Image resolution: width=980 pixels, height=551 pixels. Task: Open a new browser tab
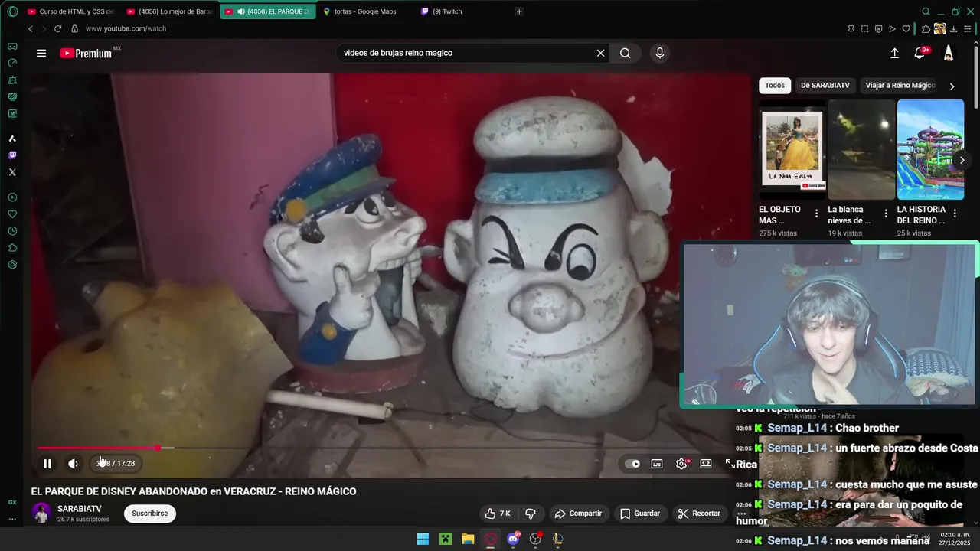(x=519, y=11)
